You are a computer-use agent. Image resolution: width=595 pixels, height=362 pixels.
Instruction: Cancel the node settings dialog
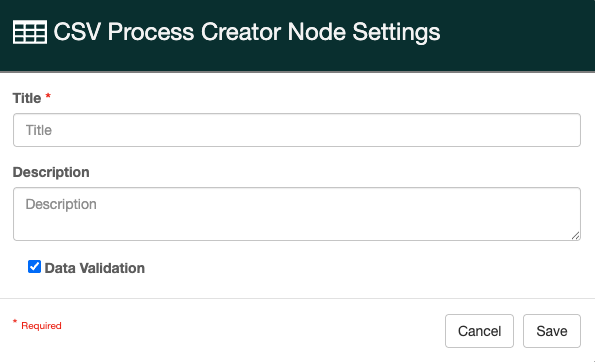click(479, 331)
